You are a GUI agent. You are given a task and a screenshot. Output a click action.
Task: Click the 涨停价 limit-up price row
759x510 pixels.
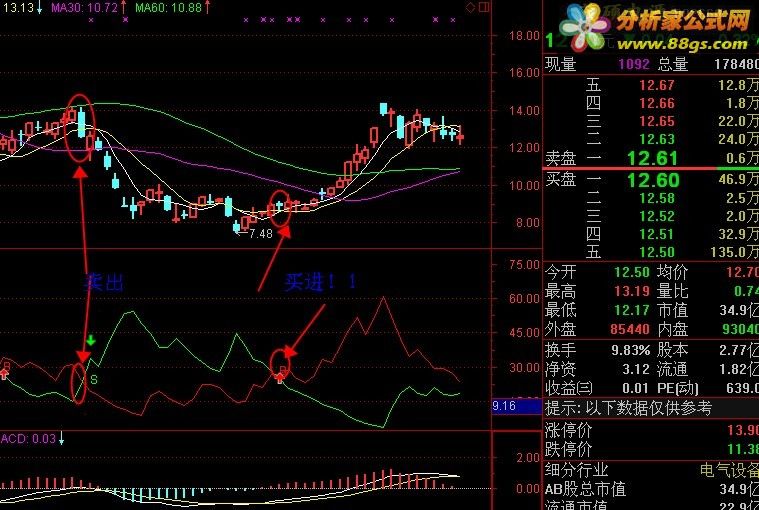(x=651, y=430)
